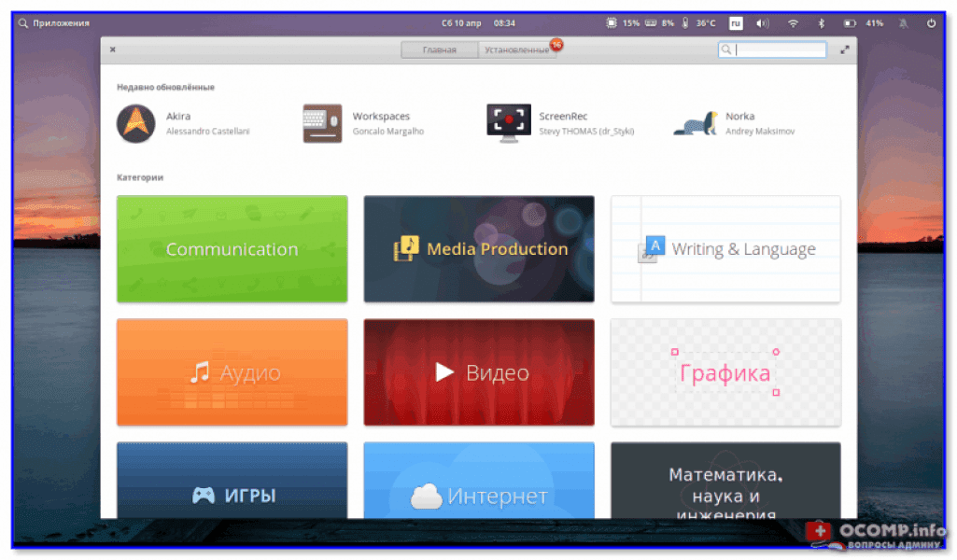Switch to the "Установленные" tab
The width and height of the screenshot is (957, 560).
coord(515,49)
